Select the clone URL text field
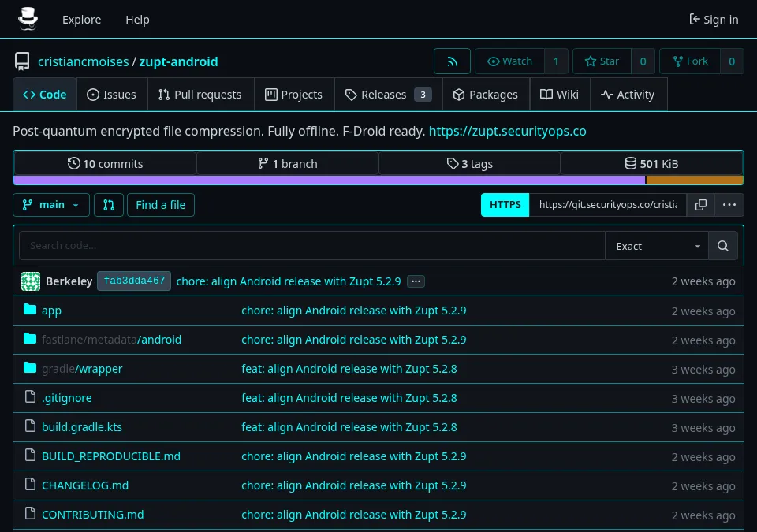The width and height of the screenshot is (757, 532). coord(608,205)
